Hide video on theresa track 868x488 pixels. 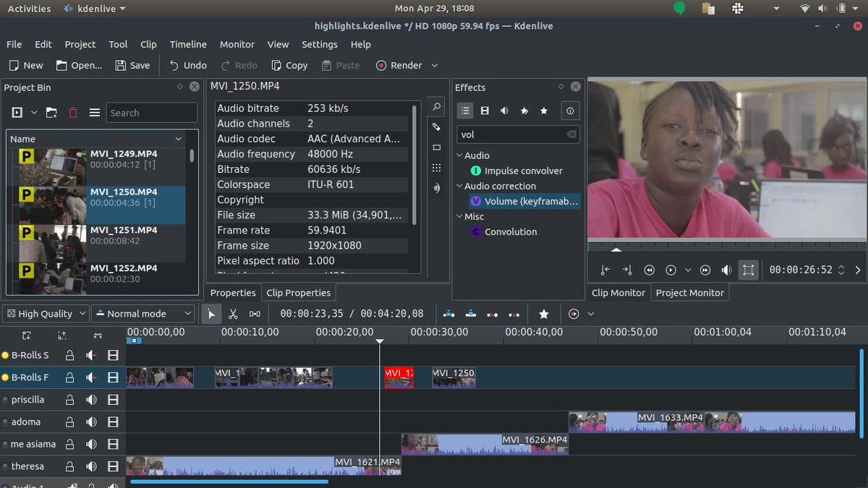point(113,466)
